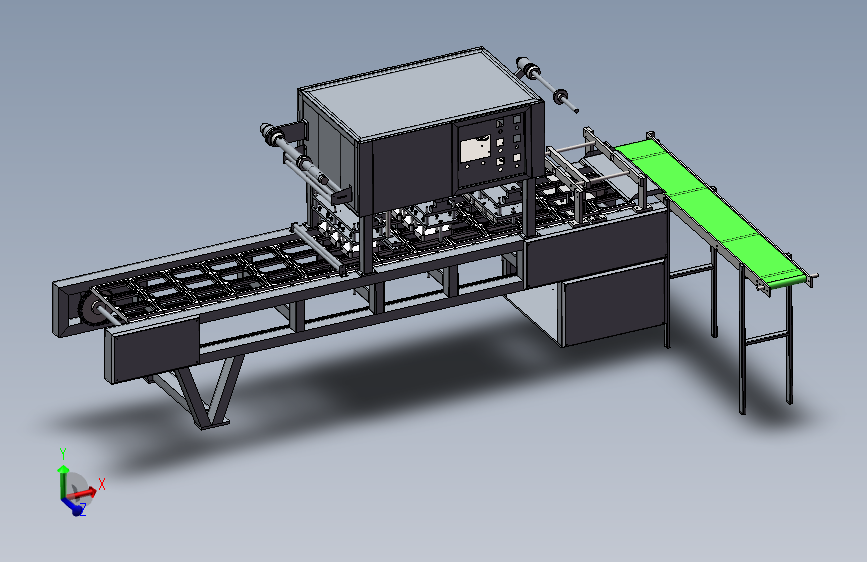Select the green outfeed conveyor belt
Screen dimensions: 867x562
pos(712,213)
